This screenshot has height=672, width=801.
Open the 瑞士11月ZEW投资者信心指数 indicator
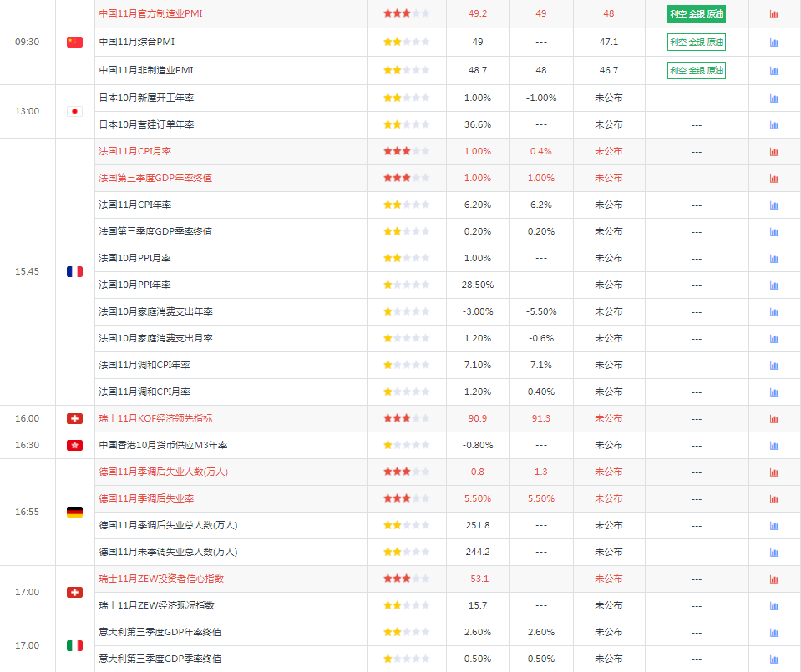pos(161,579)
